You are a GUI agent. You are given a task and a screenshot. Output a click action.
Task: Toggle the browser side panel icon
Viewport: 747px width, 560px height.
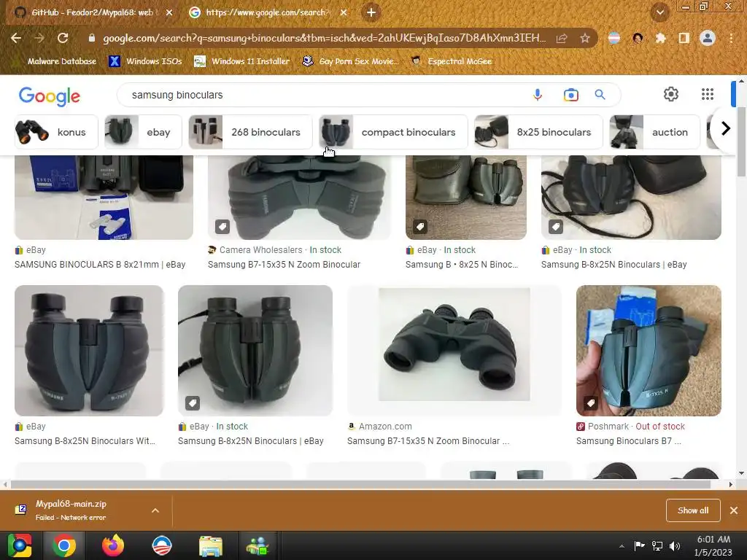(x=684, y=38)
